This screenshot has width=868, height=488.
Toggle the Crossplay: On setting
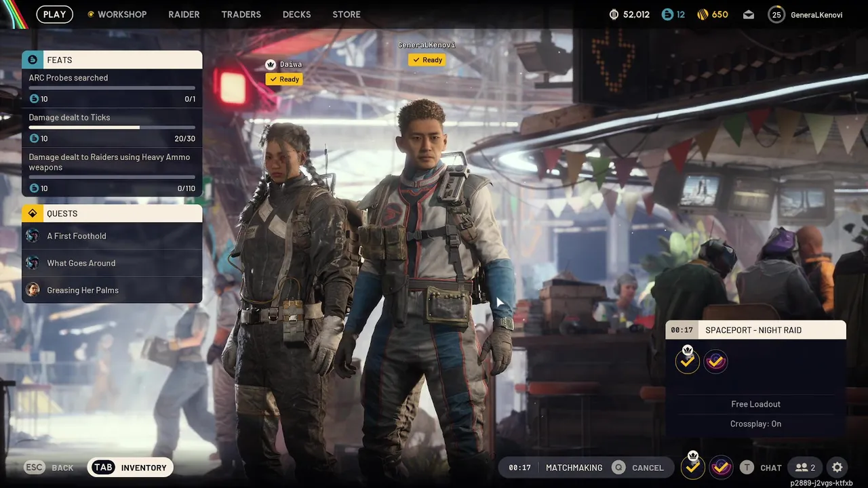tap(755, 424)
